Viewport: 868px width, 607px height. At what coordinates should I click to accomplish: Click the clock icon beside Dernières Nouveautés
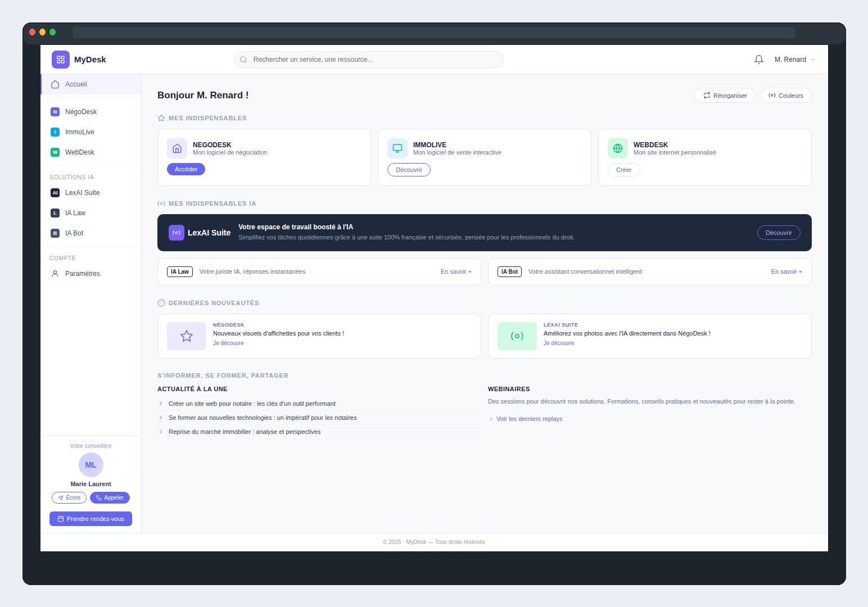tap(161, 303)
